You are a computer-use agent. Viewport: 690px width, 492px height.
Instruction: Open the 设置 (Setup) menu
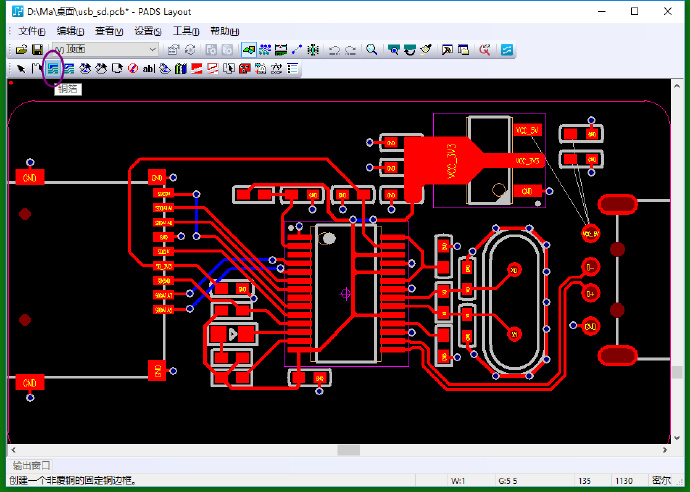tap(148, 31)
